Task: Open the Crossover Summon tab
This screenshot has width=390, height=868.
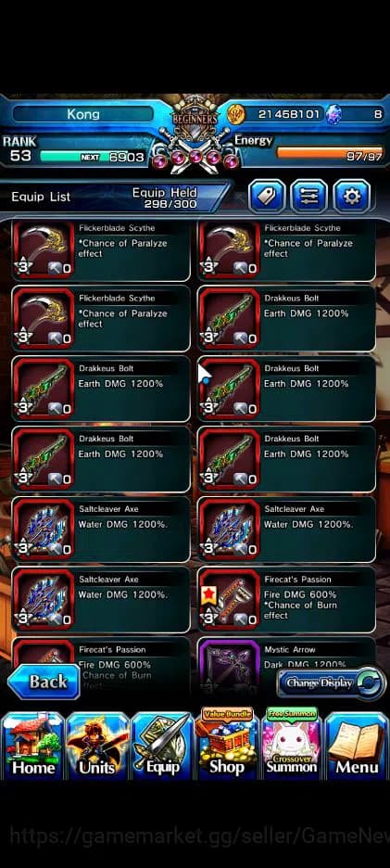Action: tap(292, 743)
